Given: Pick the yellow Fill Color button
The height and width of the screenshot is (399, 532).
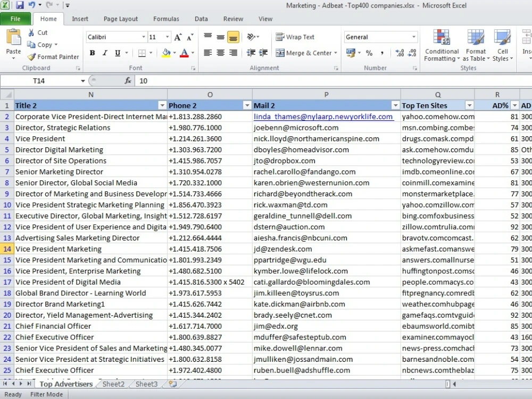Looking at the screenshot, I should click(x=166, y=53).
